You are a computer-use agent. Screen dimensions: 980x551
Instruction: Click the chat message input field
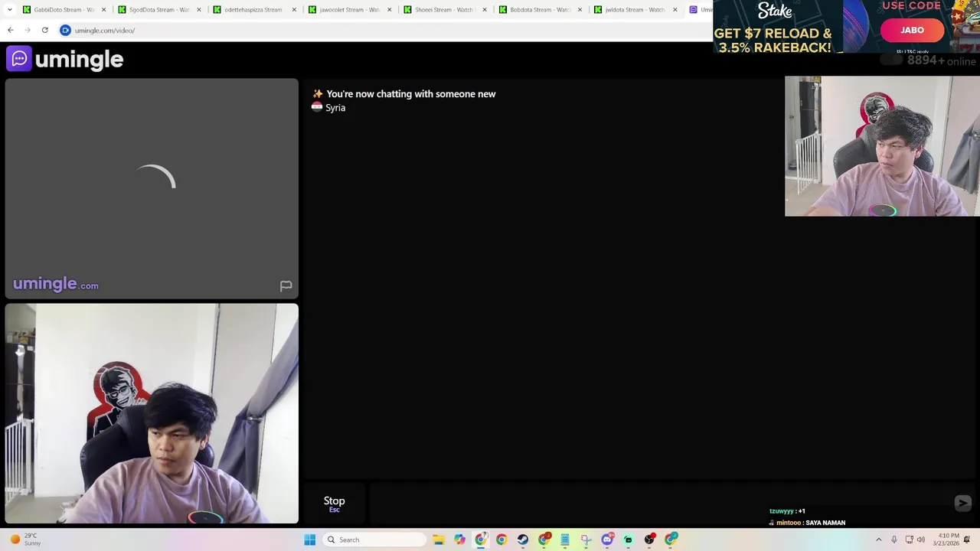pyautogui.click(x=658, y=504)
